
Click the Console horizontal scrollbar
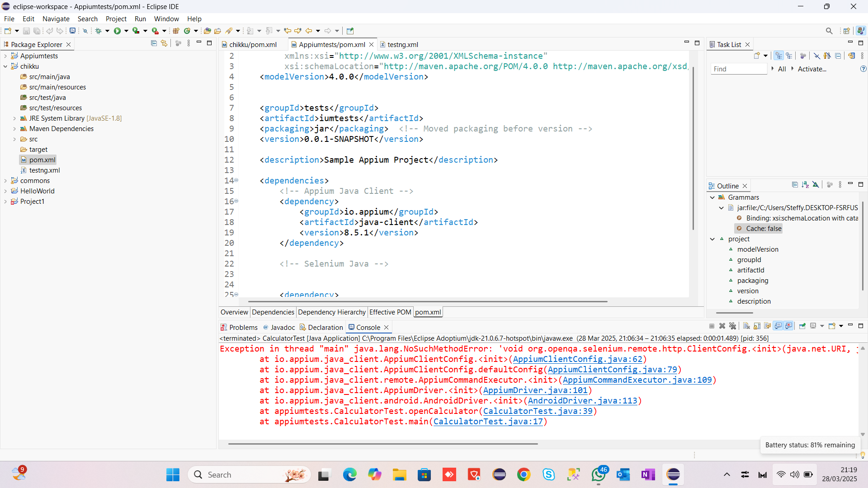382,444
